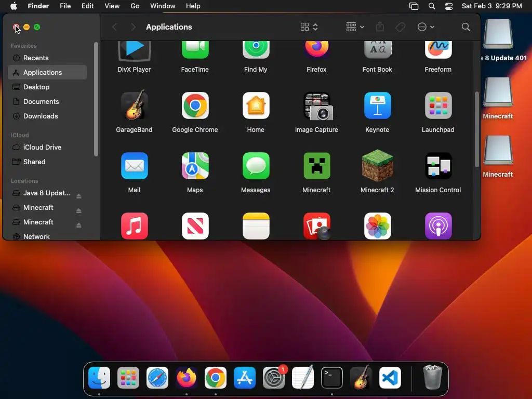Image resolution: width=532 pixels, height=399 pixels.
Task: Select the Music app icon
Action: pos(135,226)
